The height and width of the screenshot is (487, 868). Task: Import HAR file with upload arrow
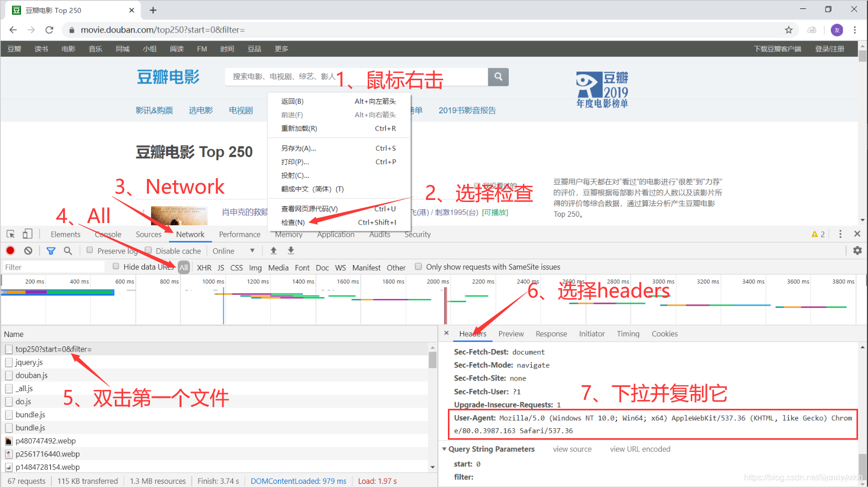click(x=273, y=251)
